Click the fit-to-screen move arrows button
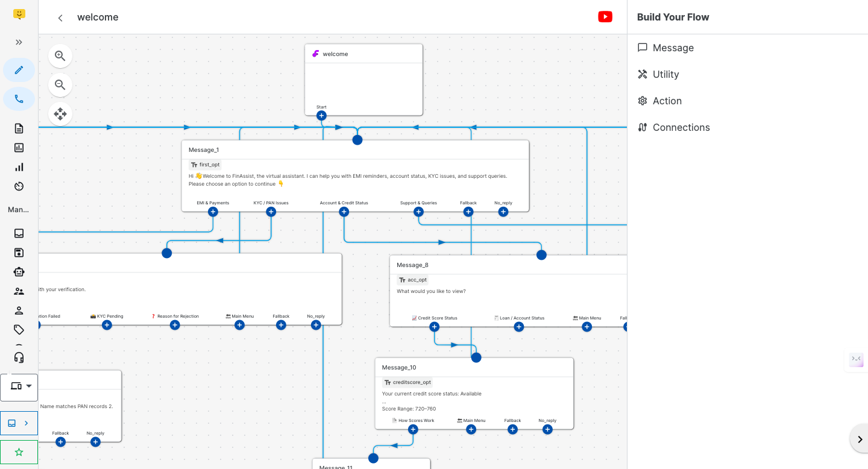 (x=60, y=113)
